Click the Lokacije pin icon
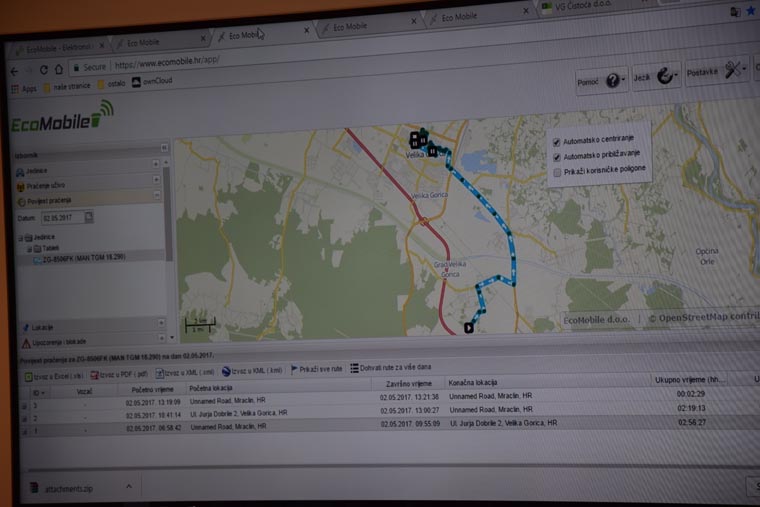Image resolution: width=760 pixels, height=507 pixels. (26, 328)
